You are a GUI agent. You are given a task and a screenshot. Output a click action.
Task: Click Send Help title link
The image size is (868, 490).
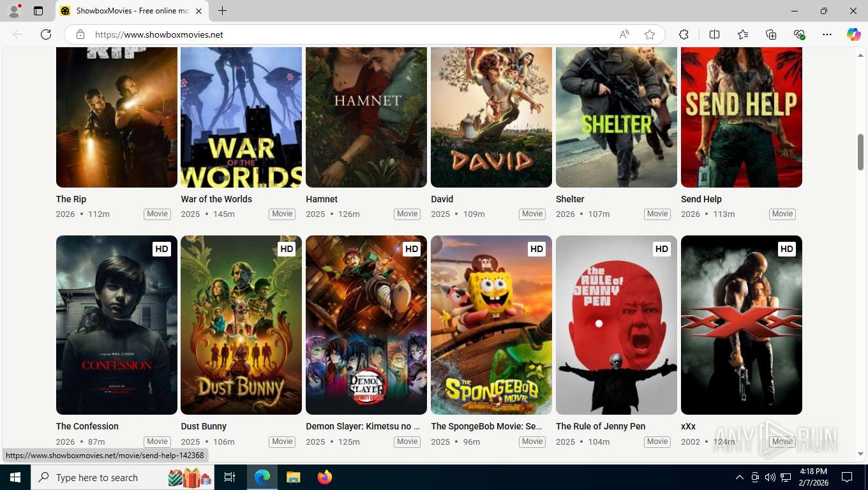701,199
